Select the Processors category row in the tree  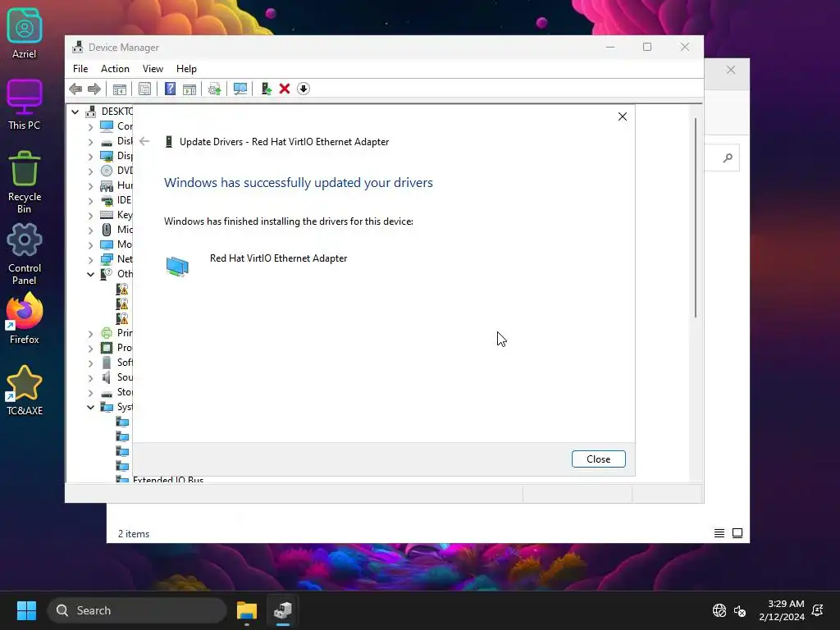[x=116, y=348]
